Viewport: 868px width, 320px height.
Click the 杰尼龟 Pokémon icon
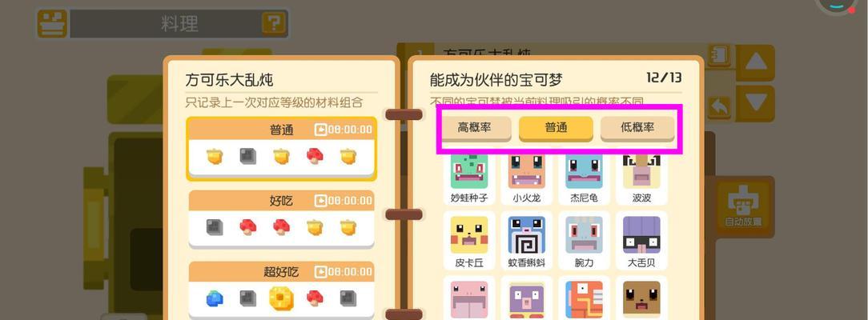pos(584,178)
